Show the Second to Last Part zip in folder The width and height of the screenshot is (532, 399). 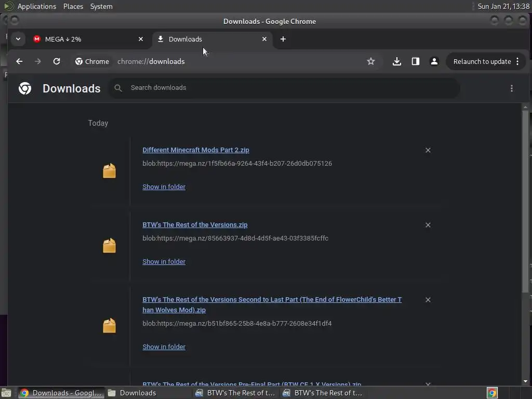[164, 347]
